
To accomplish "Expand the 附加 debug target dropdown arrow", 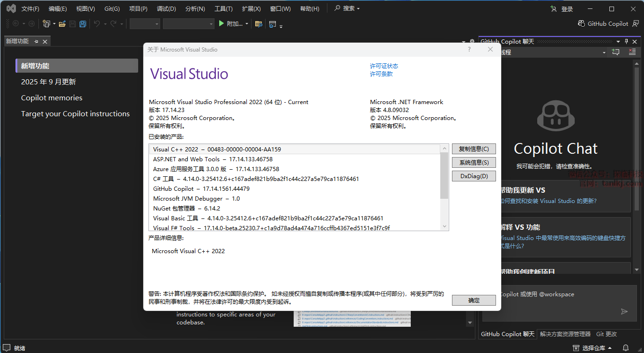I will (x=247, y=24).
